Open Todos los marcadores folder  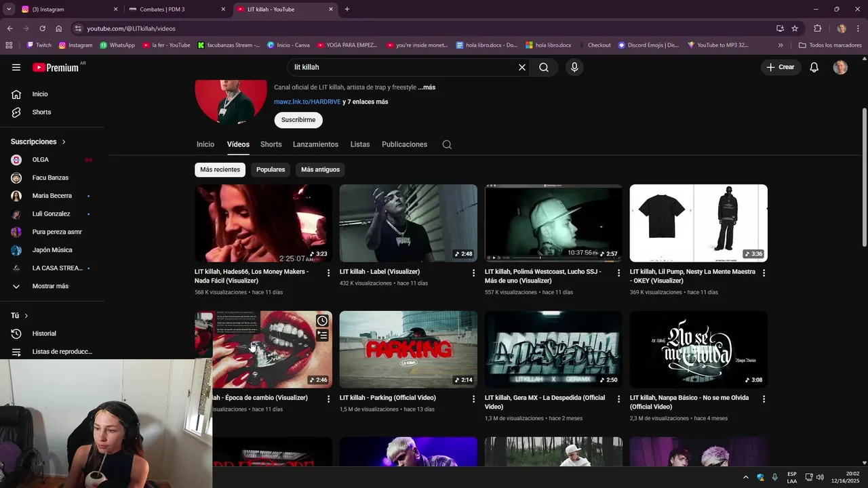830,45
